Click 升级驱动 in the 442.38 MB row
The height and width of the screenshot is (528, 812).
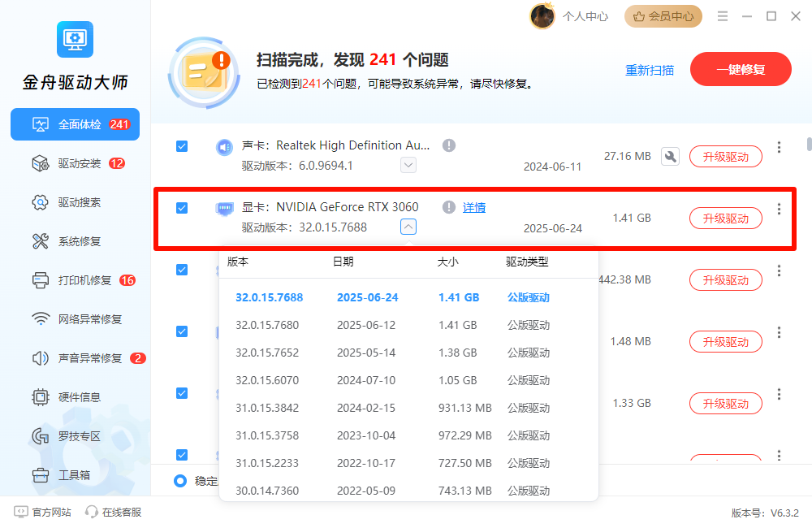coord(725,279)
